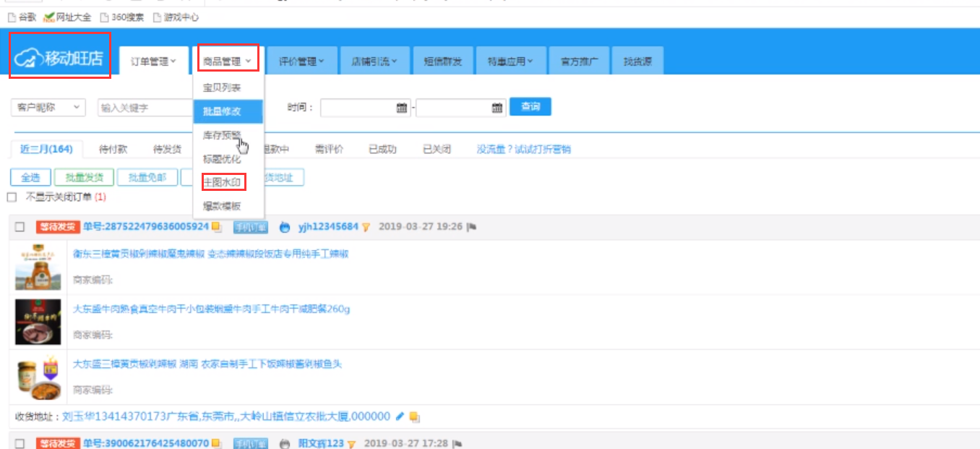Tick the 不显示关闭订单 checkbox
The height and width of the screenshot is (449, 980).
pos(12,197)
